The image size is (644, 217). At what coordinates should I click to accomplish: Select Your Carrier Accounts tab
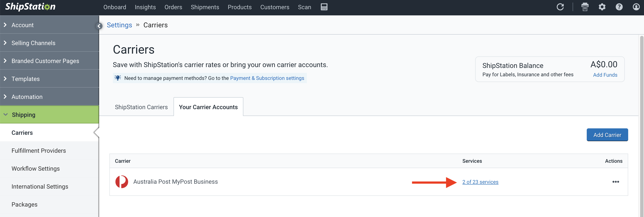208,107
